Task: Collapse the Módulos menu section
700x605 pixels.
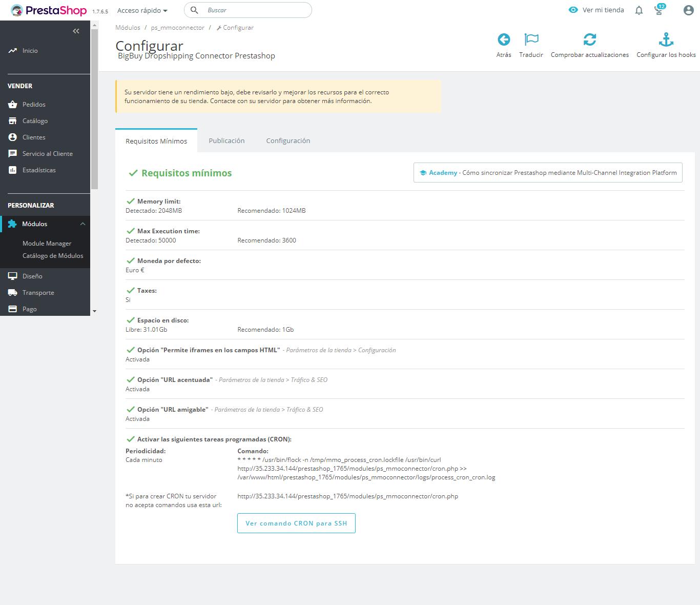Action: pyautogui.click(x=83, y=224)
